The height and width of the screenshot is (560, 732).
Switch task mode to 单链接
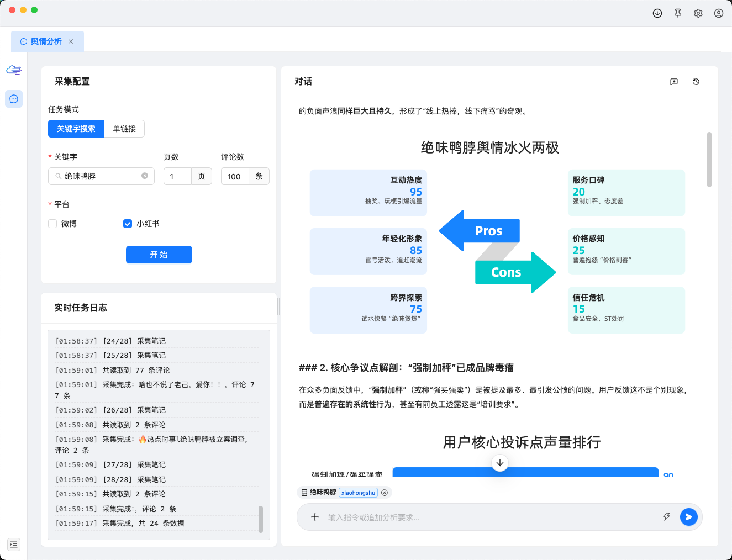point(124,129)
